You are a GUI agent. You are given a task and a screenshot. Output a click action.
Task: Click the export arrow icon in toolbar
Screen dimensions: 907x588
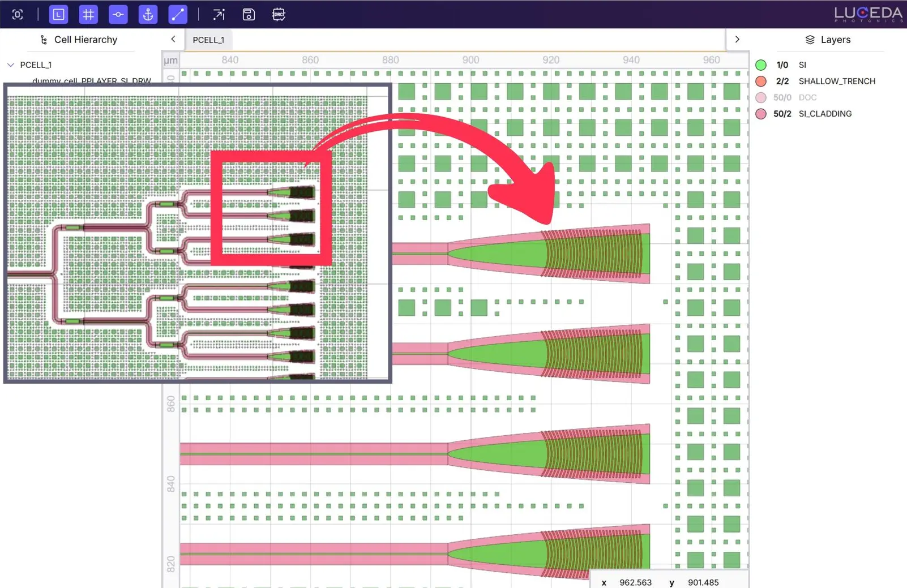click(219, 15)
